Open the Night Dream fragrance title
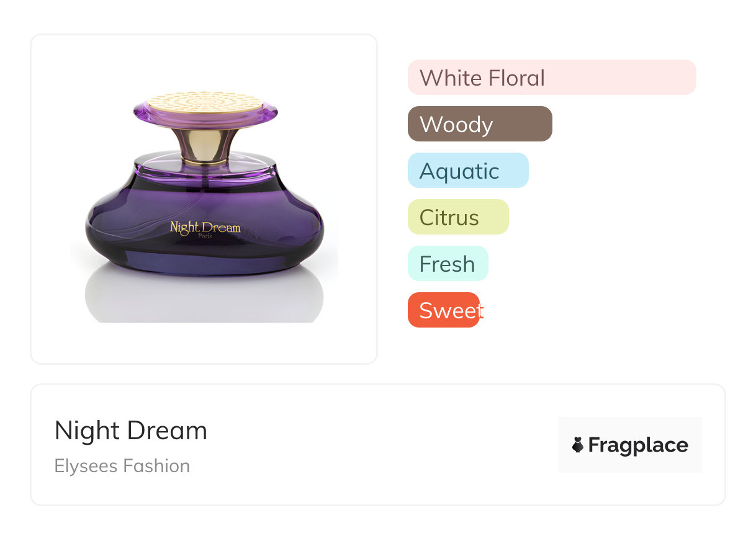This screenshot has width=756, height=536. click(131, 431)
